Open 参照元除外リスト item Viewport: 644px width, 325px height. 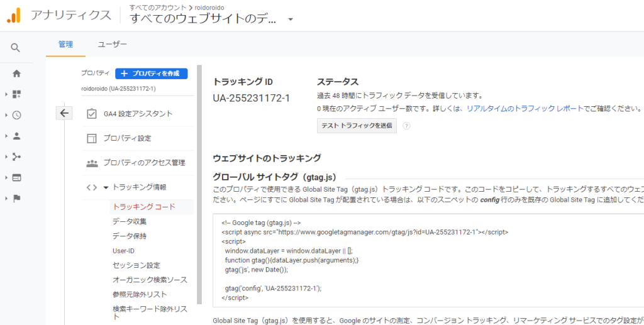(140, 294)
